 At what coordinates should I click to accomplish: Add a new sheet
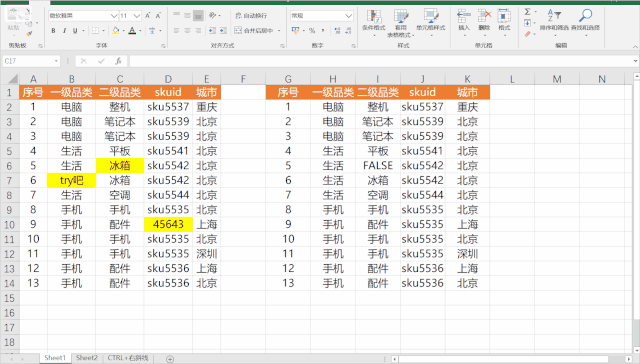pos(170,359)
